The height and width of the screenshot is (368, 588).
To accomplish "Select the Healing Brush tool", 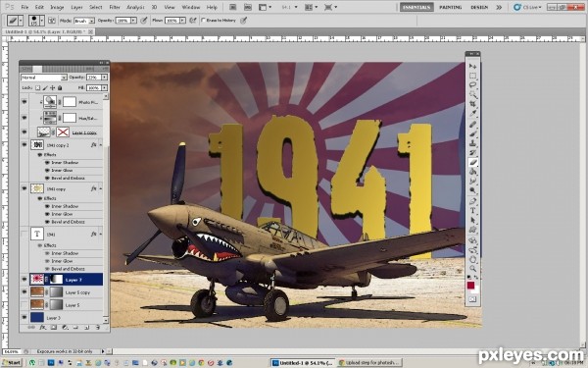I will pyautogui.click(x=473, y=125).
